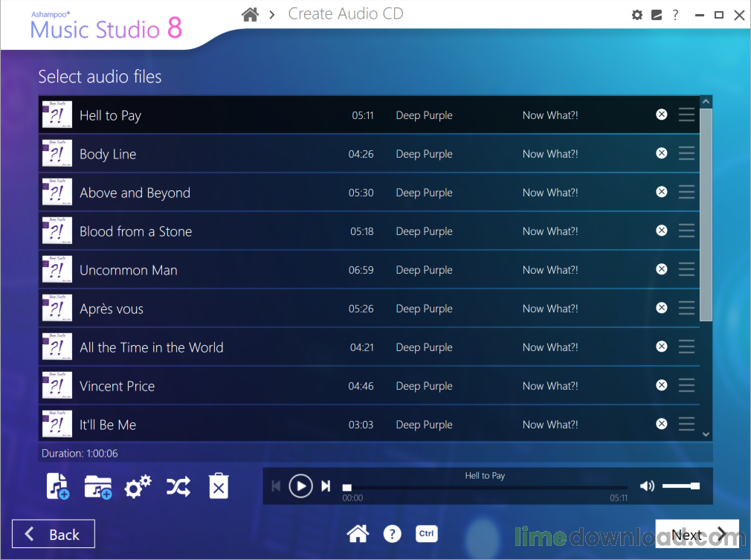Screen dimensions: 751x560
Task: Click the add audio file icon
Action: 57,486
